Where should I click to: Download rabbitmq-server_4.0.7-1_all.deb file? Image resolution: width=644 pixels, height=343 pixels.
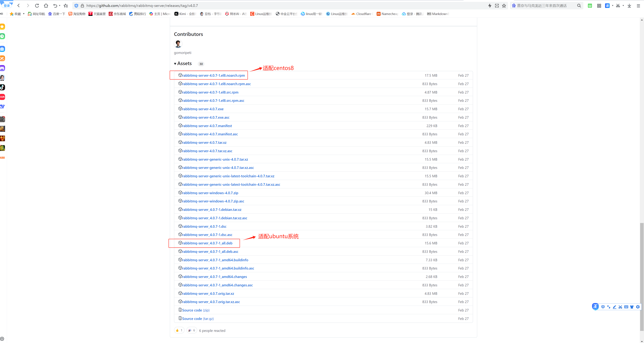click(207, 243)
